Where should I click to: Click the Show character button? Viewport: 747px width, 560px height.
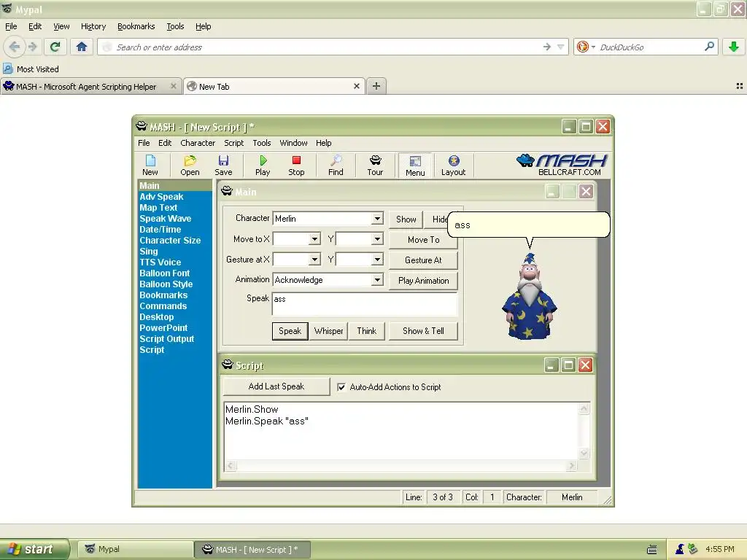point(406,219)
